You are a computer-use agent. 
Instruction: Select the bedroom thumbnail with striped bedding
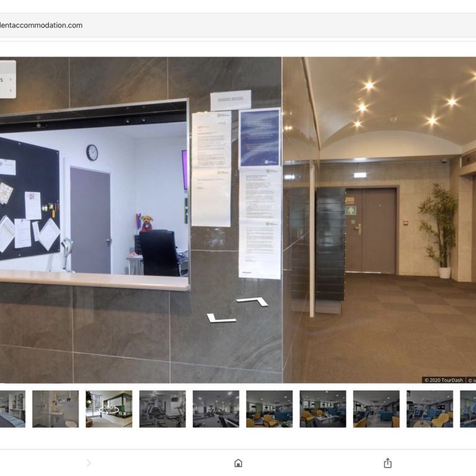[12, 409]
